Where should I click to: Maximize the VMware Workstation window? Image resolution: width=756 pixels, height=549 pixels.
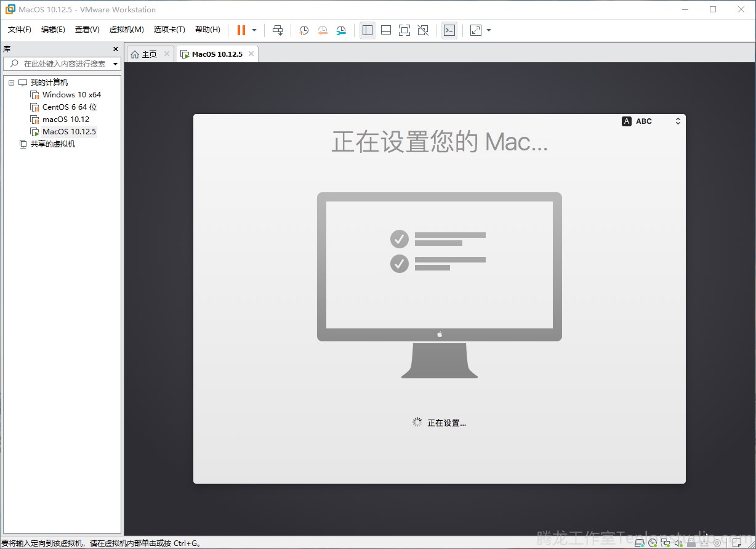point(713,9)
